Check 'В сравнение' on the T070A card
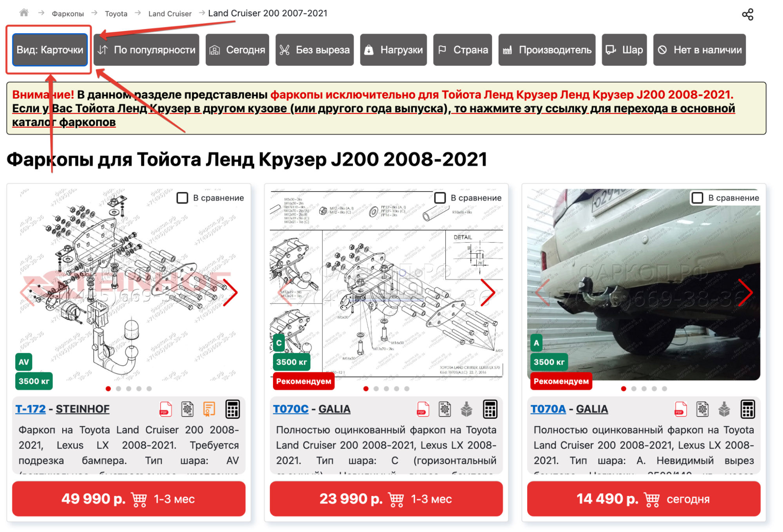 698,198
